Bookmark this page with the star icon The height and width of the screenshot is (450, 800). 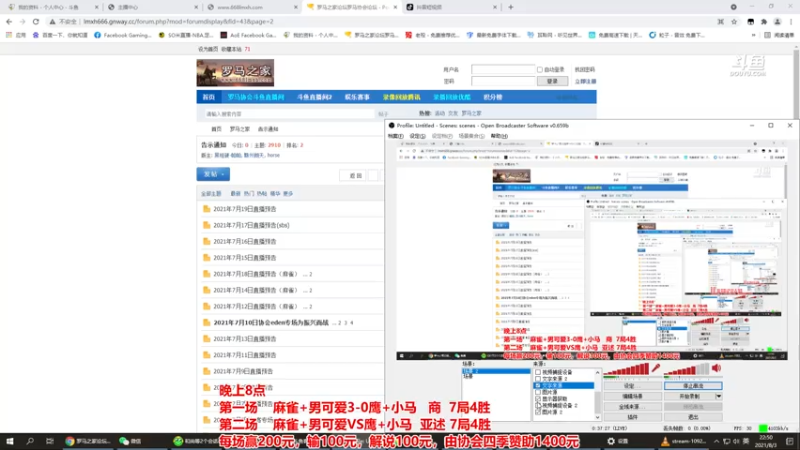(734, 21)
